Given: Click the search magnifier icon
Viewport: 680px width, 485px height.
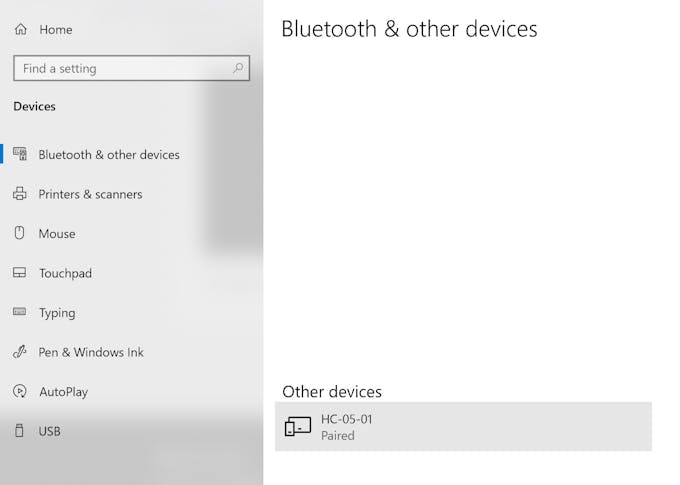Looking at the screenshot, I should (238, 69).
